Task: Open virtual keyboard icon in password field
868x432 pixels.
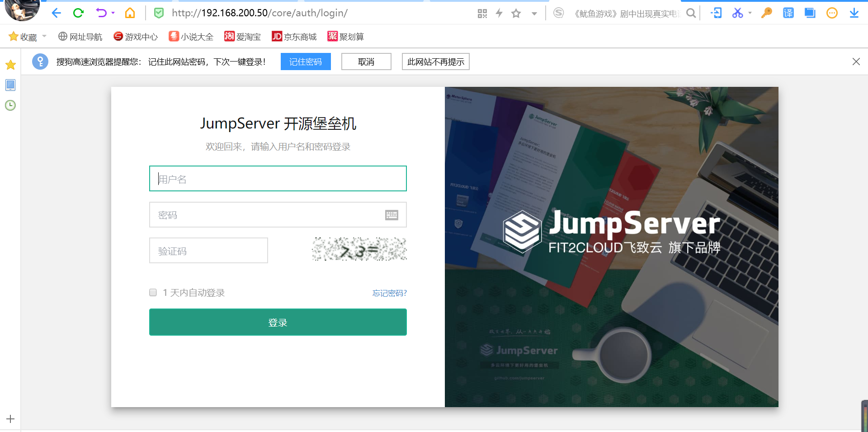Action: tap(392, 215)
